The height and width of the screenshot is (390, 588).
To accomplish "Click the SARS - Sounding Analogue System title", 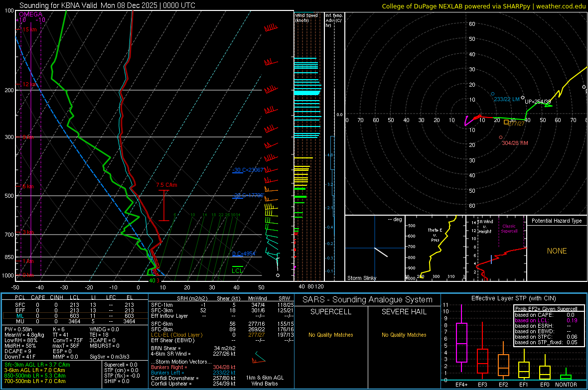I will (367, 300).
